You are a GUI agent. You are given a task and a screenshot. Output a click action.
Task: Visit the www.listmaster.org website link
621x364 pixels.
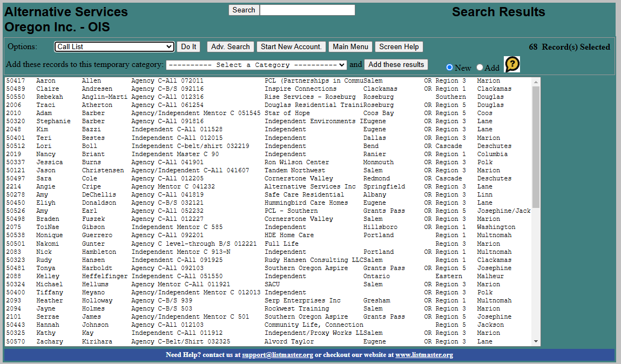[x=424, y=355]
